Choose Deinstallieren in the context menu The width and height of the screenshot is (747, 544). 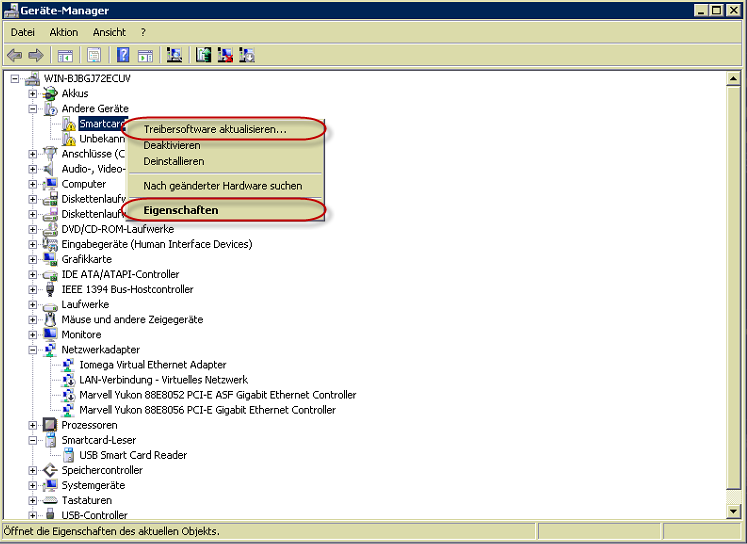click(x=173, y=161)
